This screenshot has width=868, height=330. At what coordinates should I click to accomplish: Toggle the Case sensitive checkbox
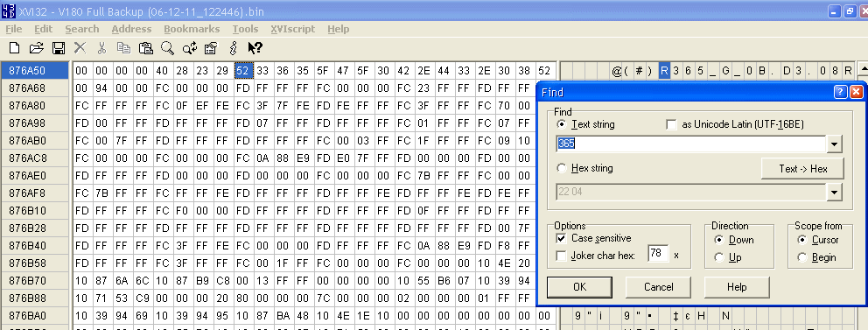pyautogui.click(x=562, y=239)
